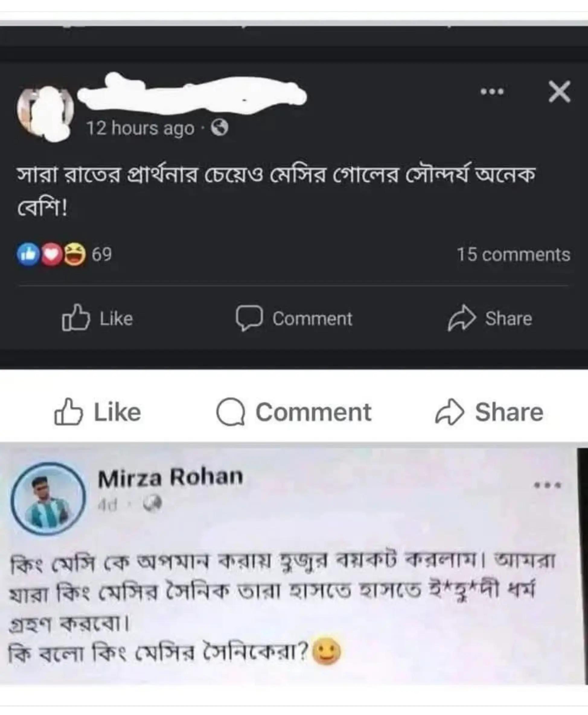Like the dark-themed post
This screenshot has width=588, height=715.
[x=97, y=318]
